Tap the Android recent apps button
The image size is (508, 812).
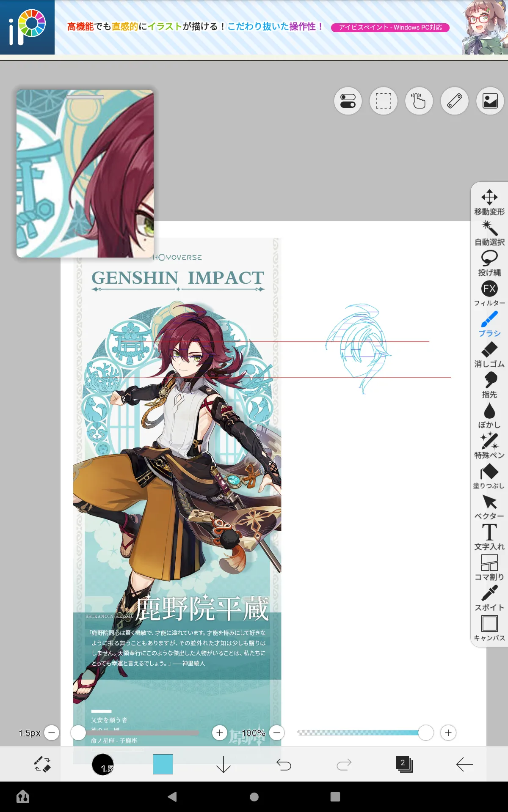click(x=335, y=797)
